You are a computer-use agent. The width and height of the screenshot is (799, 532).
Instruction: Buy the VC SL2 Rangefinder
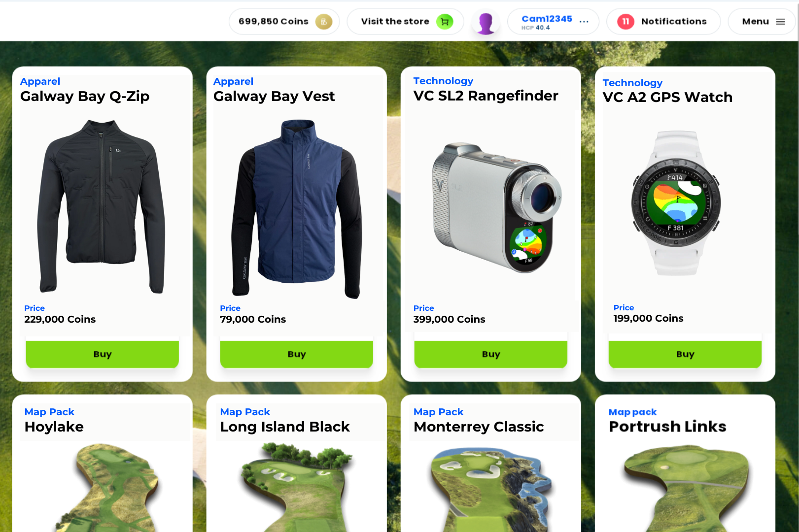click(491, 354)
